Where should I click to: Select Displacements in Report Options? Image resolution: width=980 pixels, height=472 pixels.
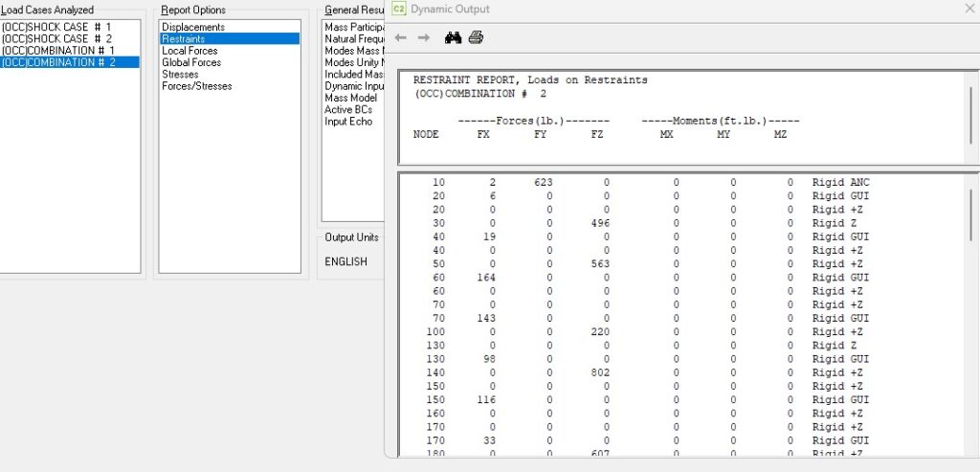click(x=193, y=27)
